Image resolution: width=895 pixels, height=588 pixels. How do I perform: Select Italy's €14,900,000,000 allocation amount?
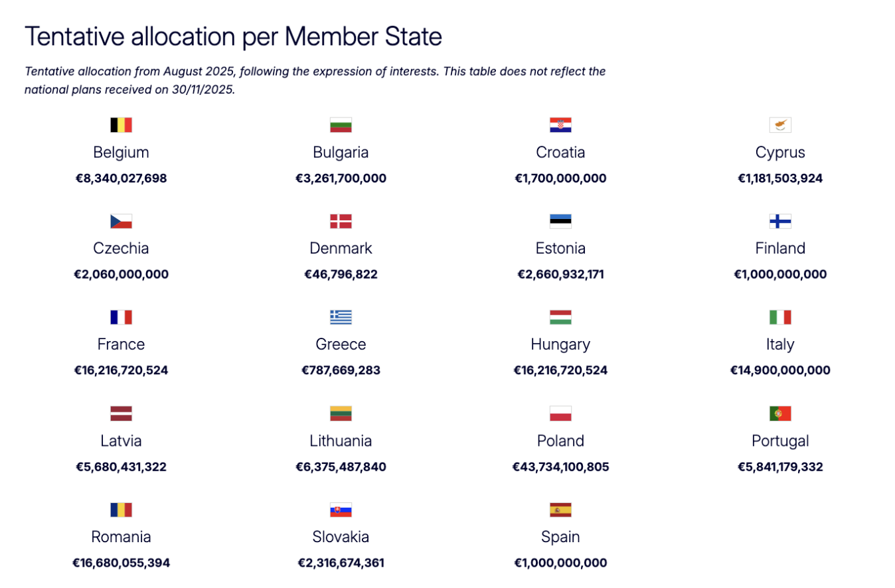[780, 370]
